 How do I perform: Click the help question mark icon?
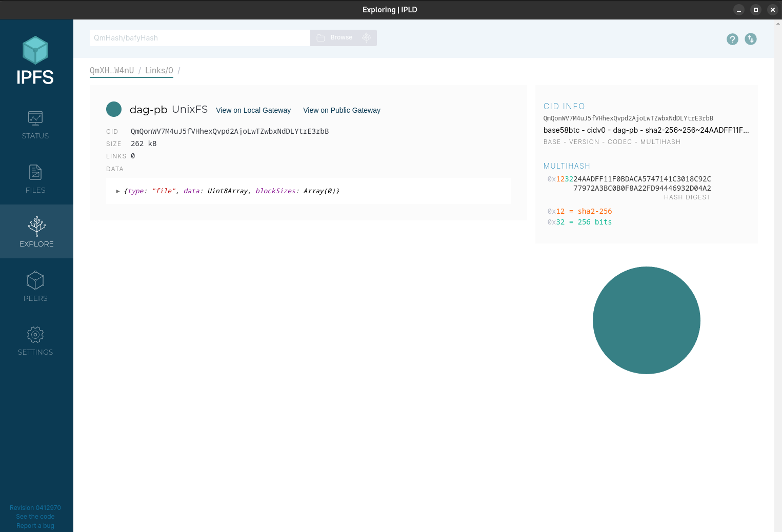point(732,39)
